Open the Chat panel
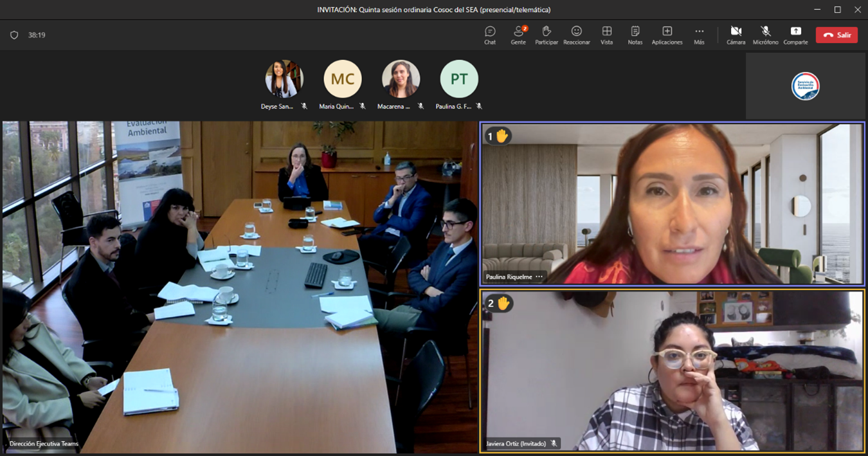 point(490,35)
